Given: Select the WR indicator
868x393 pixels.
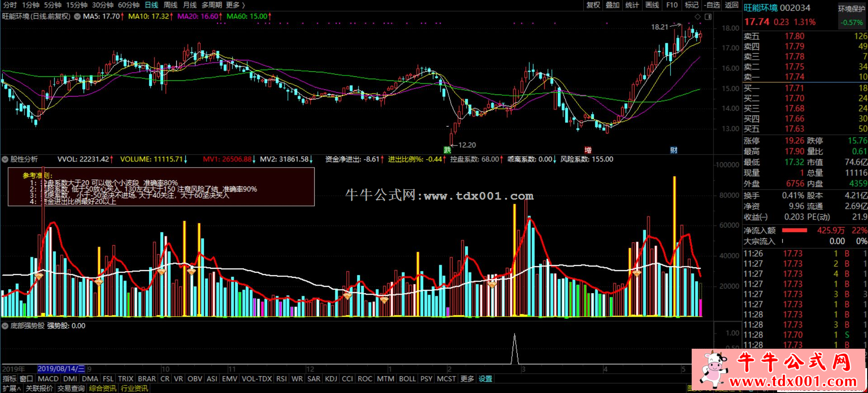Looking at the screenshot, I should [297, 379].
